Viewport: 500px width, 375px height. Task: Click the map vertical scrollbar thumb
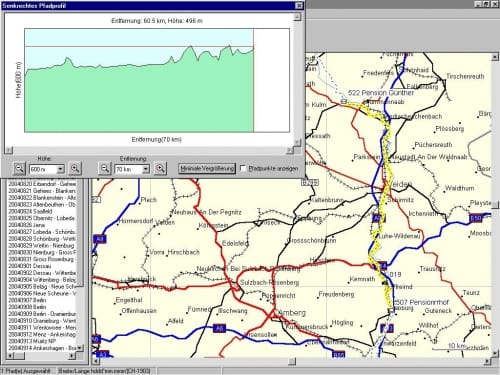tap(495, 205)
